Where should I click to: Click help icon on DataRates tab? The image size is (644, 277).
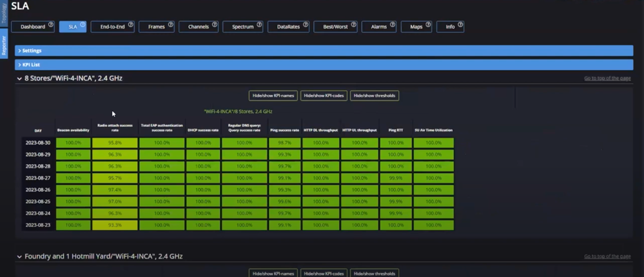pos(305,25)
